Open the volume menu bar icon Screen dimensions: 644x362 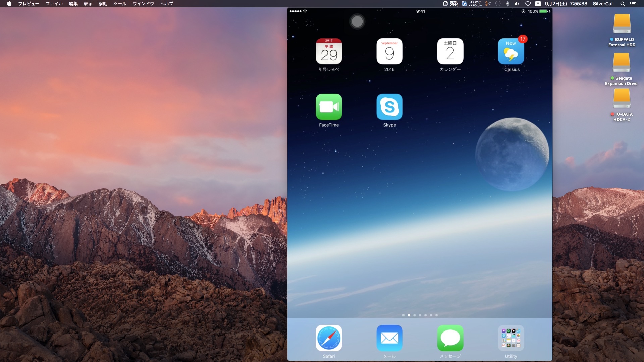point(517,4)
